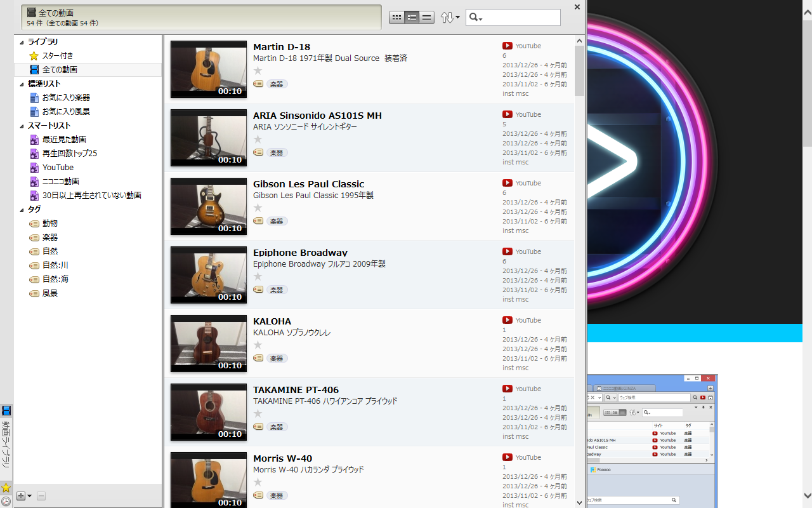Click the tag icon under Morris W-40
812x508 pixels.
coord(258,495)
